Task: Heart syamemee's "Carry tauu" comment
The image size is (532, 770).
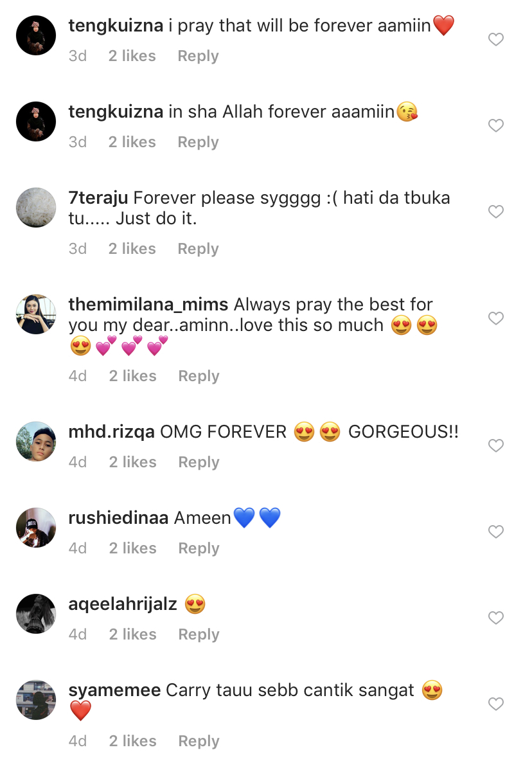Action: (x=495, y=704)
